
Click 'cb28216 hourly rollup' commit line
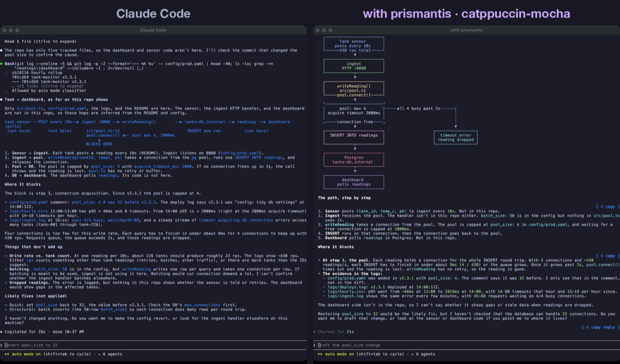37,73
